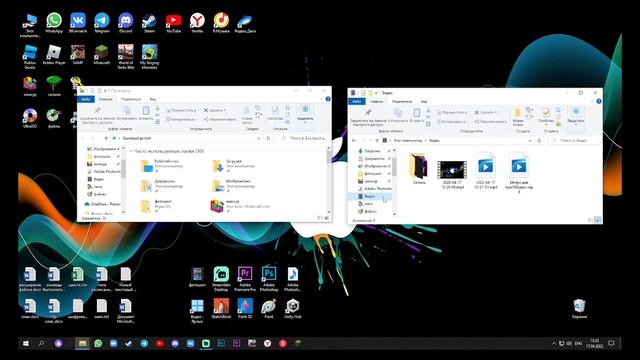Open the YouTube desktop shortcut
Viewport: 640px width, 360px height.
tap(173, 22)
